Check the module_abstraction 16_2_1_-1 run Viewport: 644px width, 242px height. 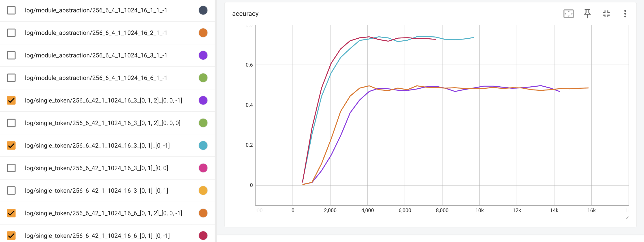pyautogui.click(x=11, y=33)
